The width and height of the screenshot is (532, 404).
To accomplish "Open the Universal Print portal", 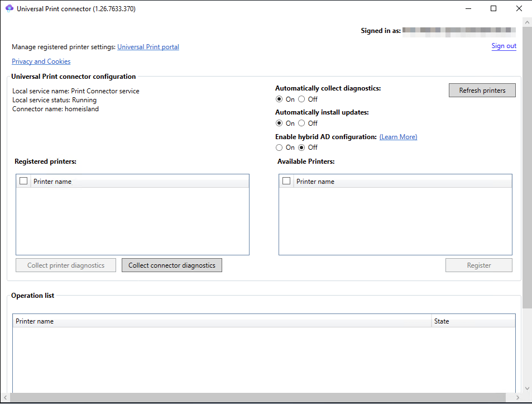I will [148, 47].
